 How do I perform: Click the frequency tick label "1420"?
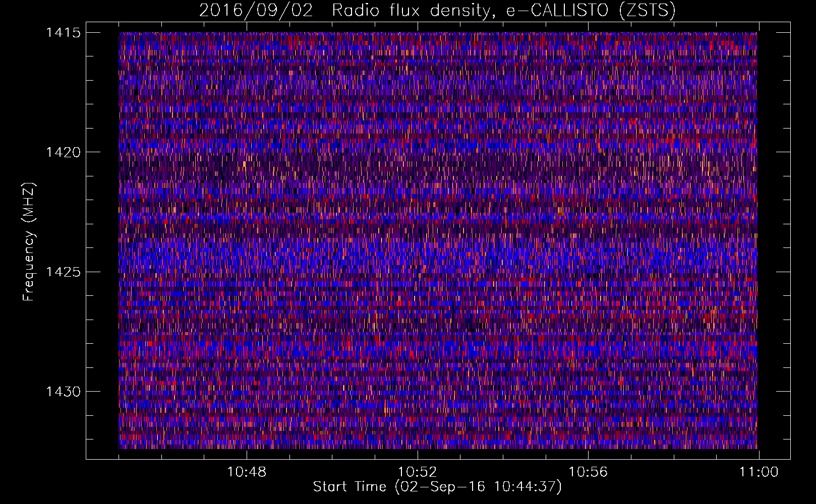(63, 152)
